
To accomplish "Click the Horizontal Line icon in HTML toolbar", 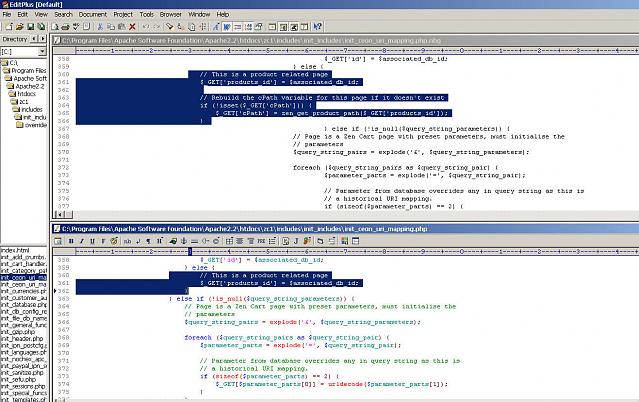I will [194, 241].
